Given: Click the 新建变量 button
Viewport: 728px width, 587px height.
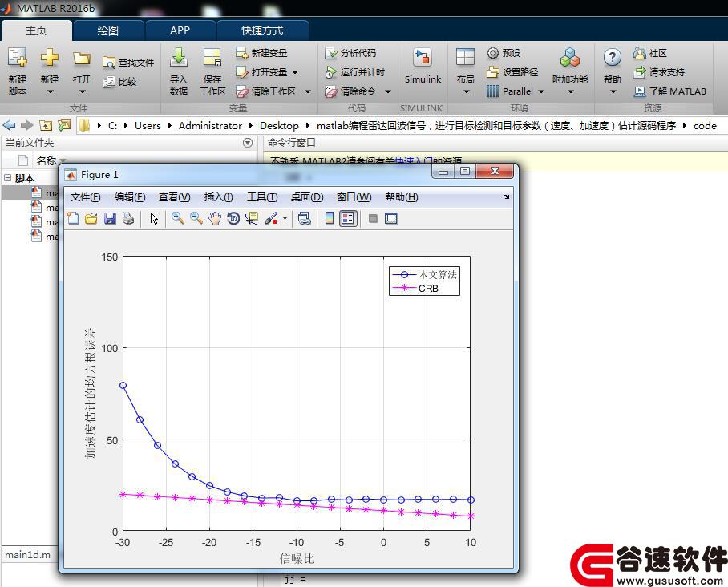Looking at the screenshot, I should [262, 53].
